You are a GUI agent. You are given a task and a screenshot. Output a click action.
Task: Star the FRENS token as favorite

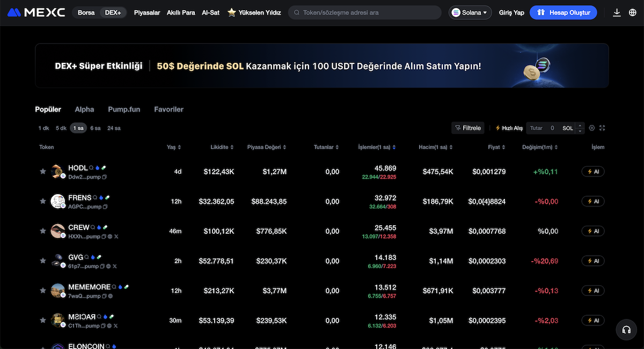[x=43, y=201]
